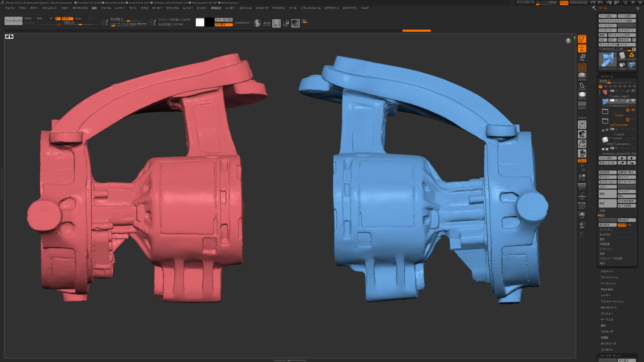Open the Zプラグイン menu
Screen dimensions: 644x362
[x=332, y=8]
